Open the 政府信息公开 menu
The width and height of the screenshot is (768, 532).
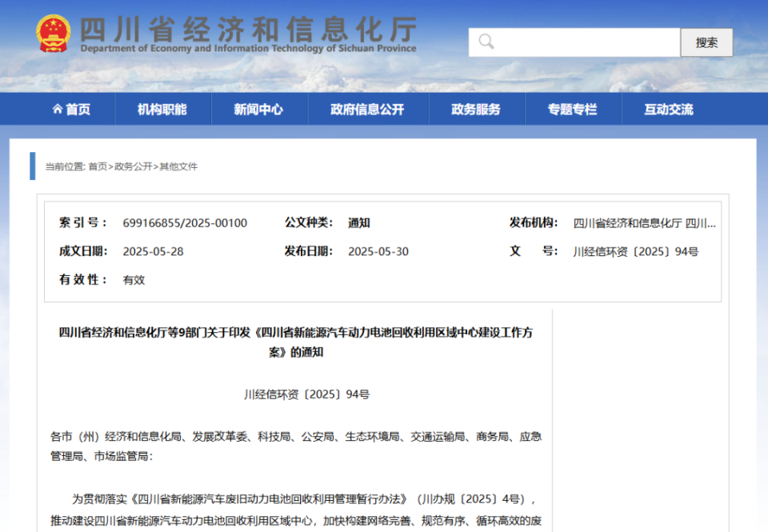click(x=367, y=110)
